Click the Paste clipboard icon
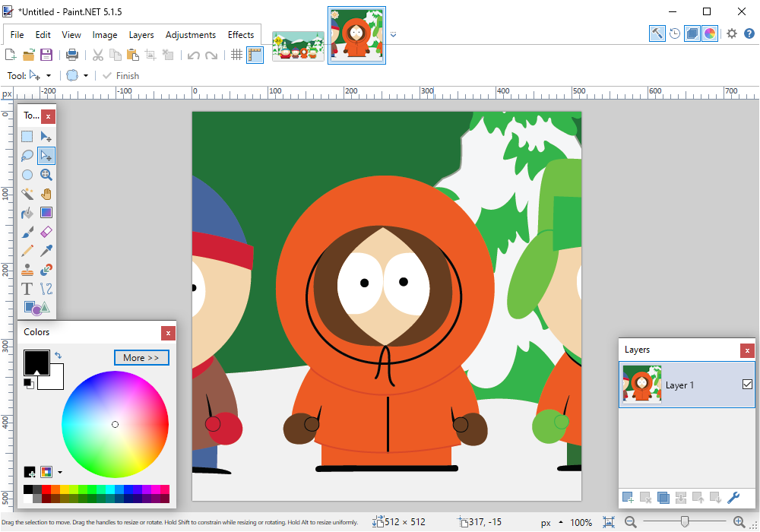The image size is (760, 532). [133, 54]
